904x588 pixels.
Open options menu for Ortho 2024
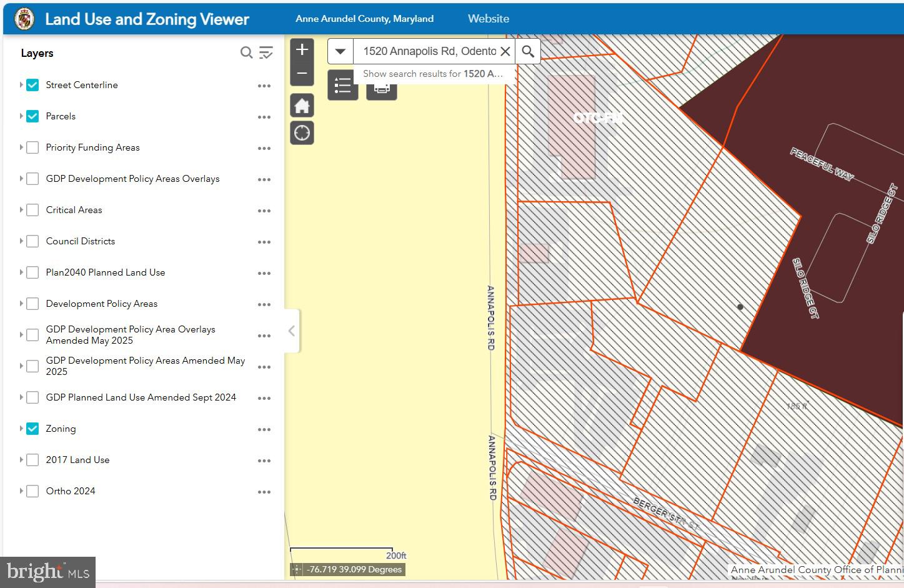click(264, 492)
